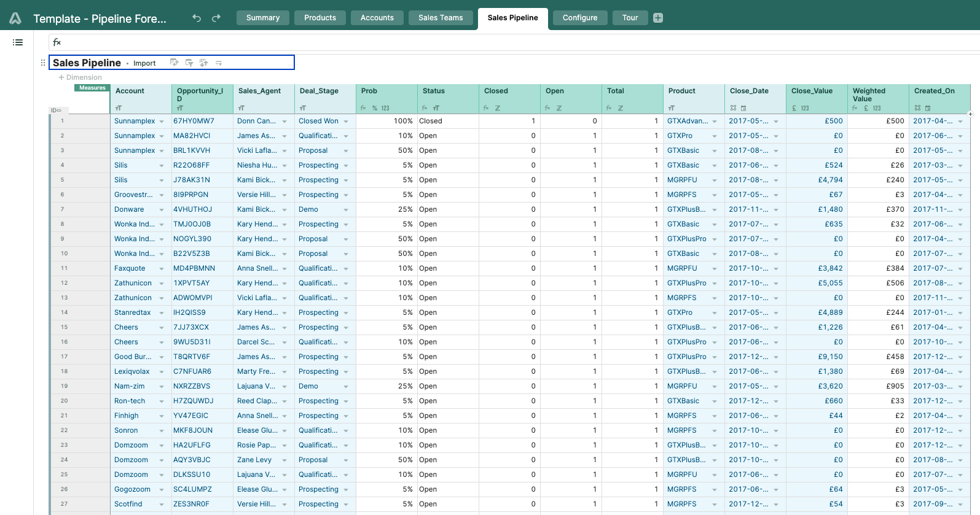Click the pound currency icon under Close_Value
The height and width of the screenshot is (515, 980).
click(x=794, y=108)
